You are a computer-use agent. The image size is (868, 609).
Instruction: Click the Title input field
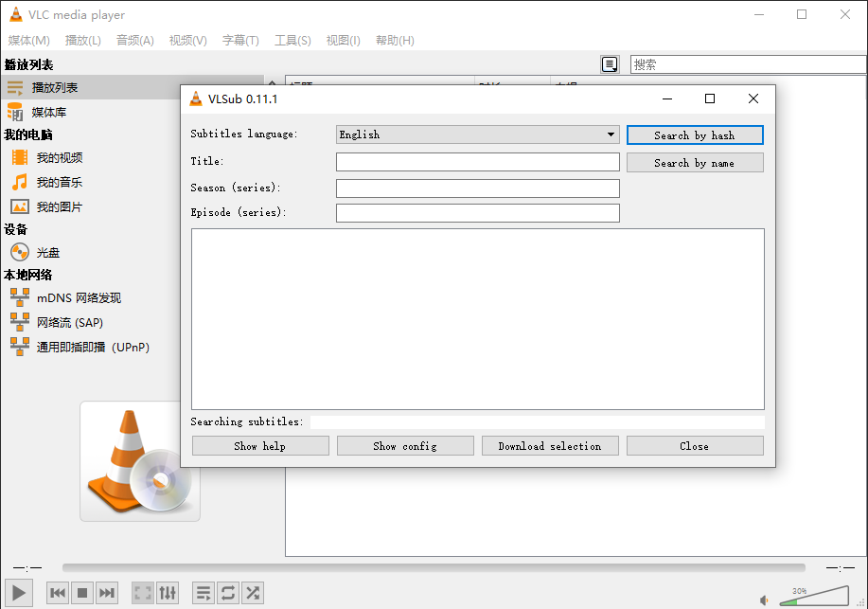click(x=477, y=162)
